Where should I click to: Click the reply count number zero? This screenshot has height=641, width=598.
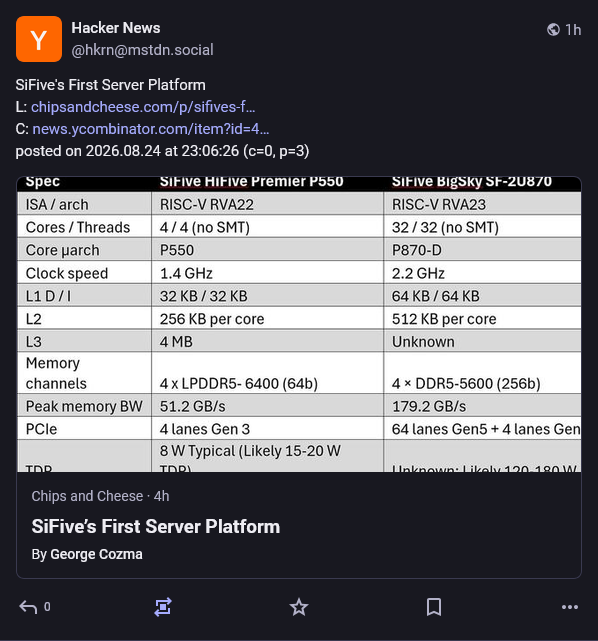(x=47, y=607)
